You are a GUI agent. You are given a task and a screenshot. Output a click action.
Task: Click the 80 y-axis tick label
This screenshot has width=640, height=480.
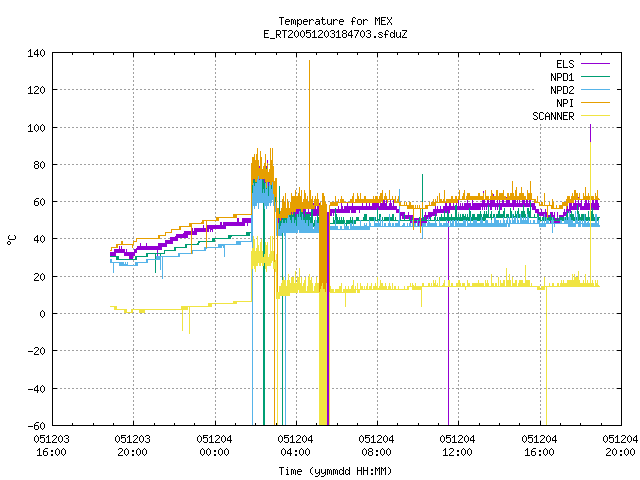[x=39, y=165]
